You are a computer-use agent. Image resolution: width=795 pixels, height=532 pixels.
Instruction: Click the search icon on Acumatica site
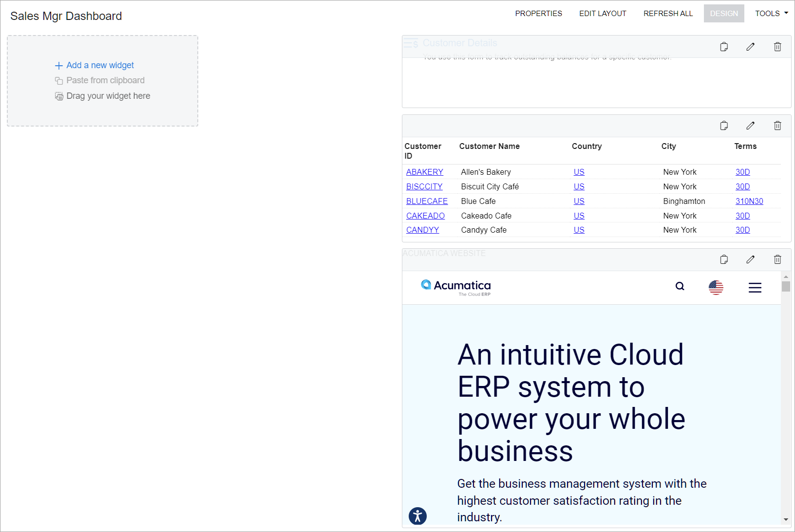pos(680,287)
